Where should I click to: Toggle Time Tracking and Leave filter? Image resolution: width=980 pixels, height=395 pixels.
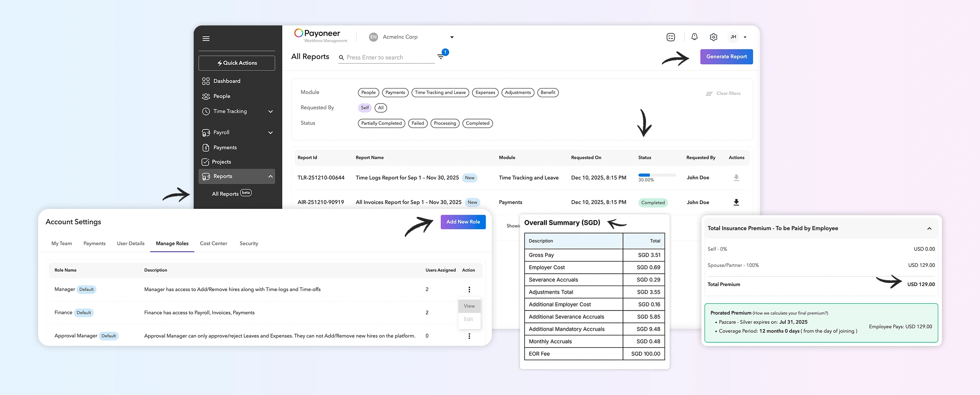point(441,93)
